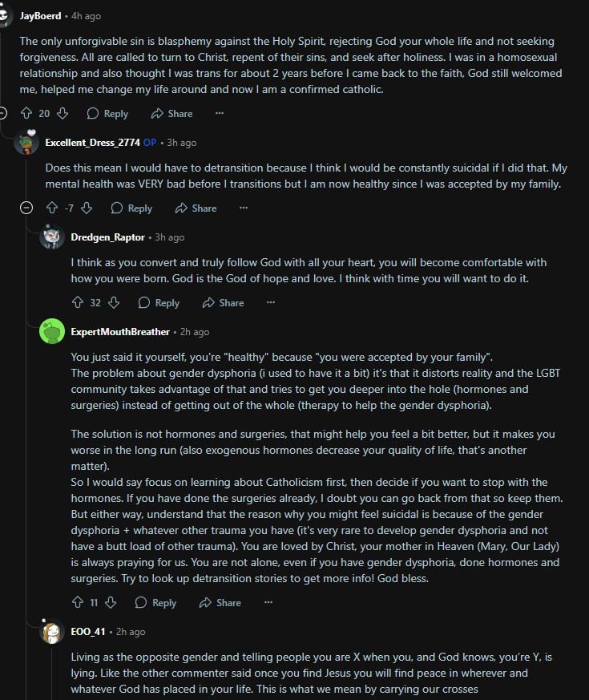589x700 pixels.
Task: Share Dredgen_Raptor's comment
Action: tap(223, 302)
